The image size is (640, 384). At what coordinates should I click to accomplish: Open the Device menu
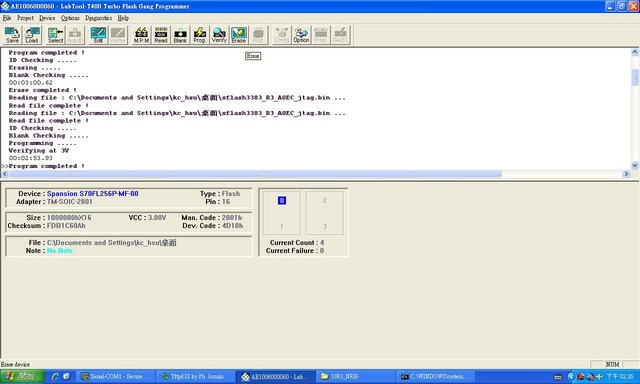tap(47, 18)
